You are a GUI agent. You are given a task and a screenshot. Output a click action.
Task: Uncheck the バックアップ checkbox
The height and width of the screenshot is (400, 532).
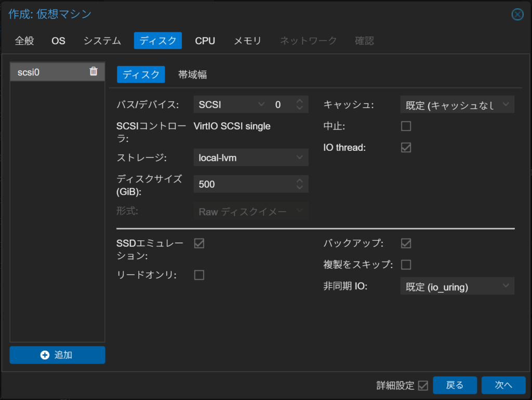tap(406, 243)
